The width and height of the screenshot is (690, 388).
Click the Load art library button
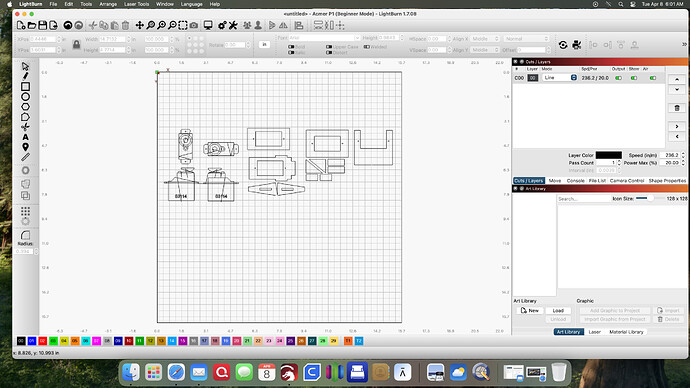tap(558, 311)
